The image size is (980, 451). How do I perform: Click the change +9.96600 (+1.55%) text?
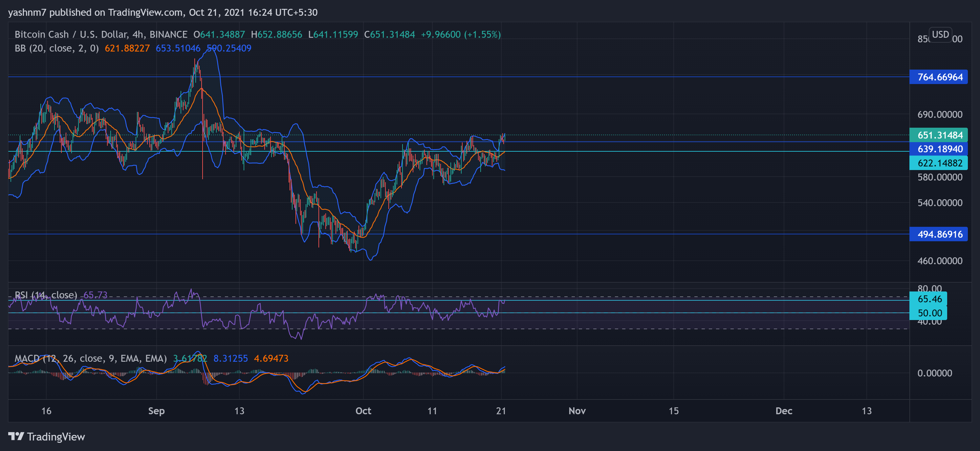pyautogui.click(x=461, y=34)
